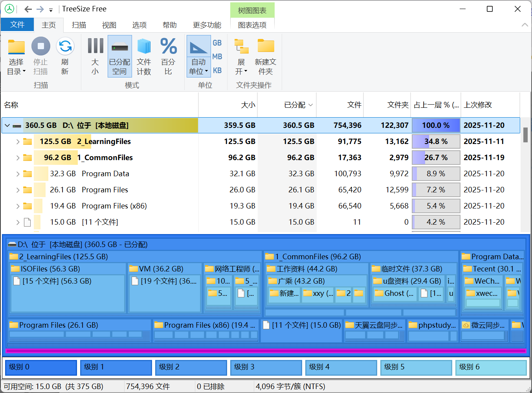Switch to Size (大小) display mode
532x393 pixels.
[x=95, y=47]
